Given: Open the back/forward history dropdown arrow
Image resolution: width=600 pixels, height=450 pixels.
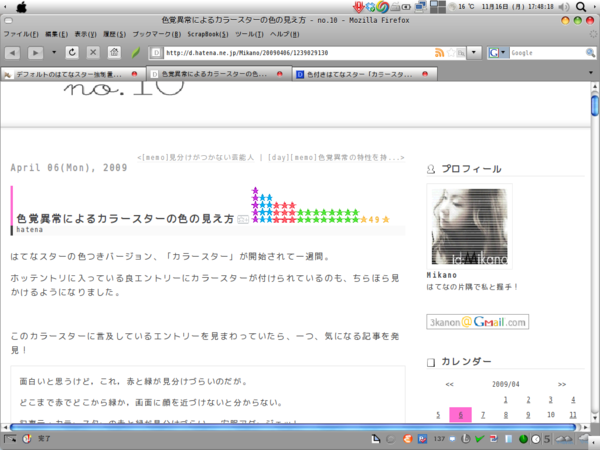Looking at the screenshot, I should click(x=54, y=52).
